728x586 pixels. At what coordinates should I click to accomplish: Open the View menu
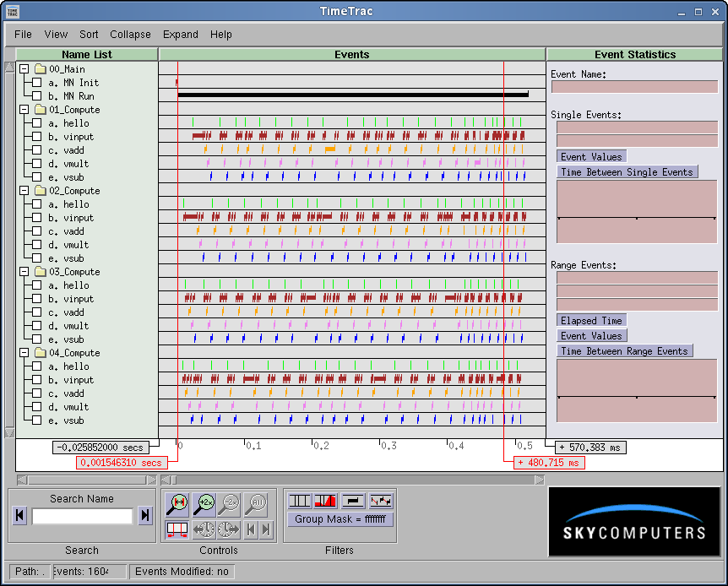coord(56,35)
